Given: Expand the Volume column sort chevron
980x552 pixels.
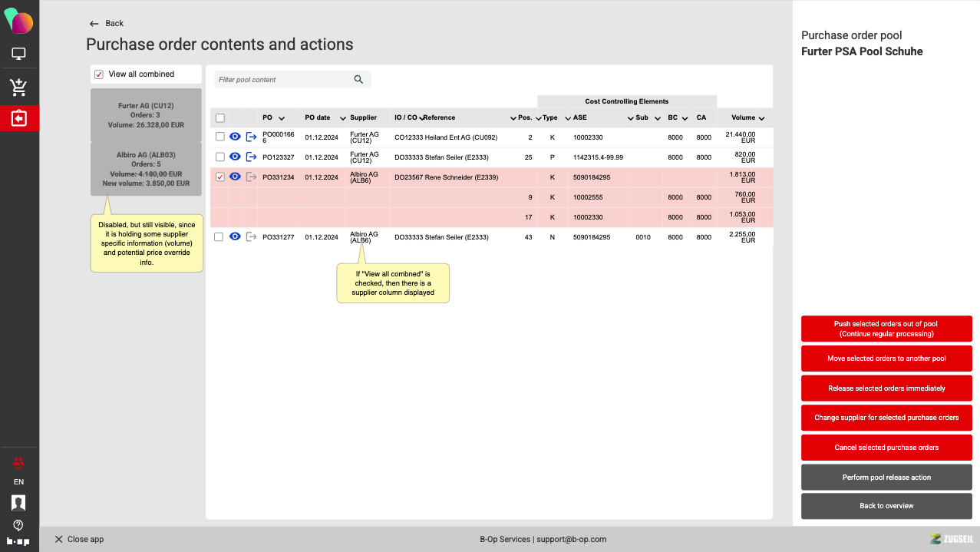Looking at the screenshot, I should [761, 118].
